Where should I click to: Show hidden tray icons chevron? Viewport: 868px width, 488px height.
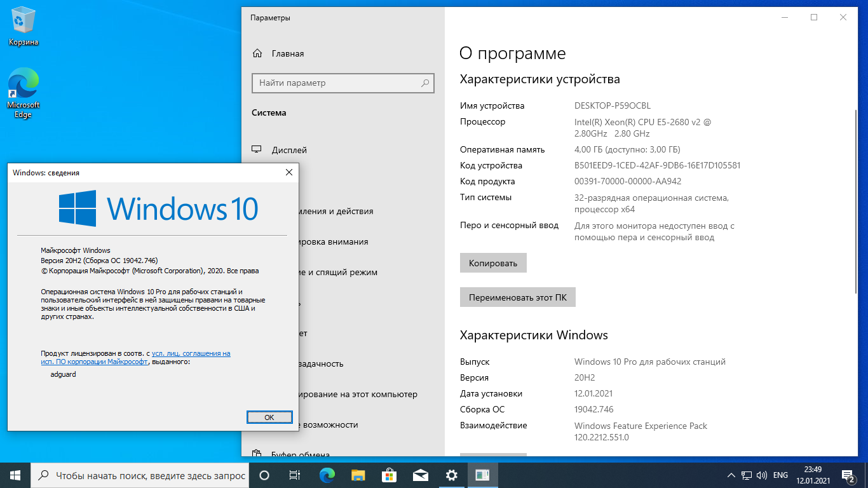[x=731, y=475]
